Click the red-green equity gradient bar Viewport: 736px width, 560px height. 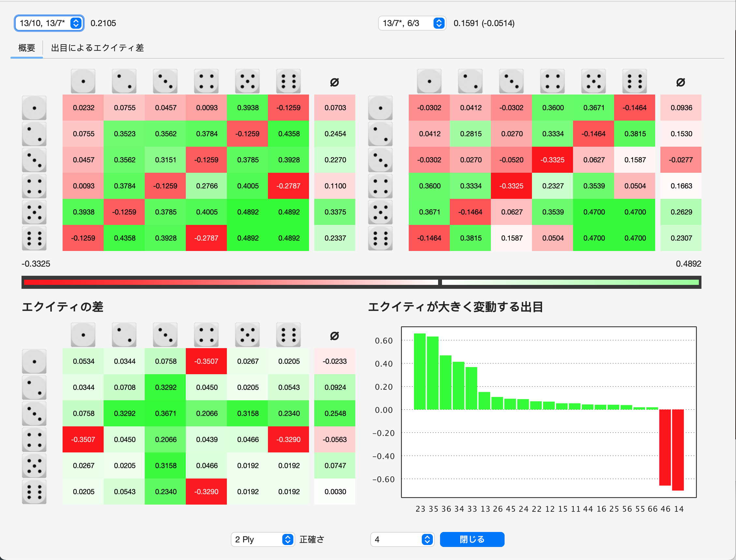(361, 282)
